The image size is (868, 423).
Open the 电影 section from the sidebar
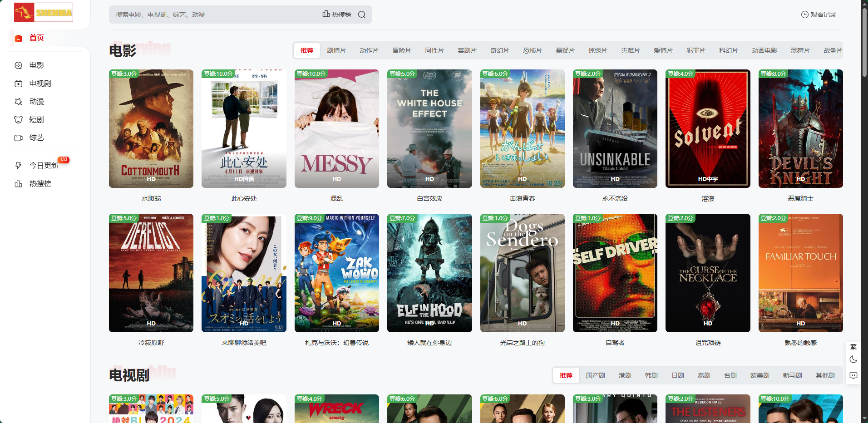coord(36,65)
